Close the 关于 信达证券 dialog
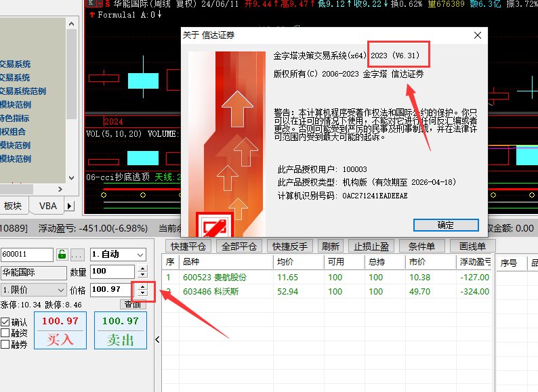538x392 pixels. tap(477, 35)
